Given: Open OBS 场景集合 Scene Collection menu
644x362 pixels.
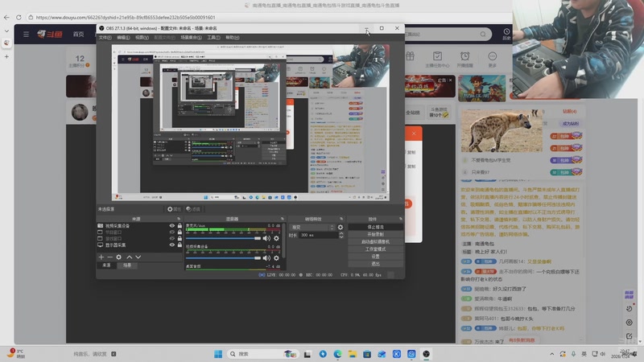Looking at the screenshot, I should [191, 37].
